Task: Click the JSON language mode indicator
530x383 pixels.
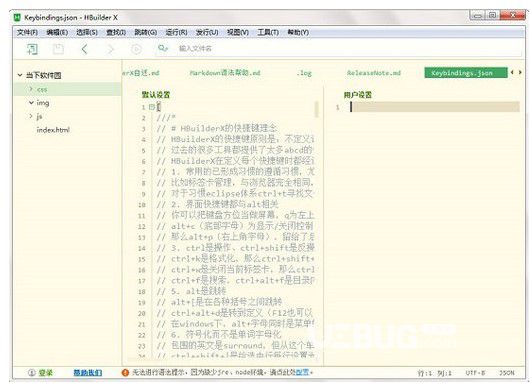Action: click(507, 373)
